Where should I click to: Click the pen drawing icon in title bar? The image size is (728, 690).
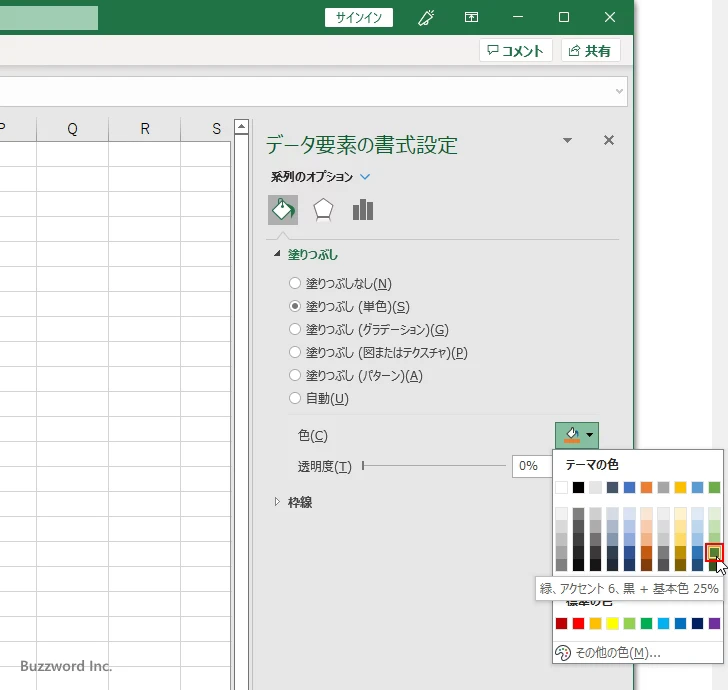tap(426, 18)
